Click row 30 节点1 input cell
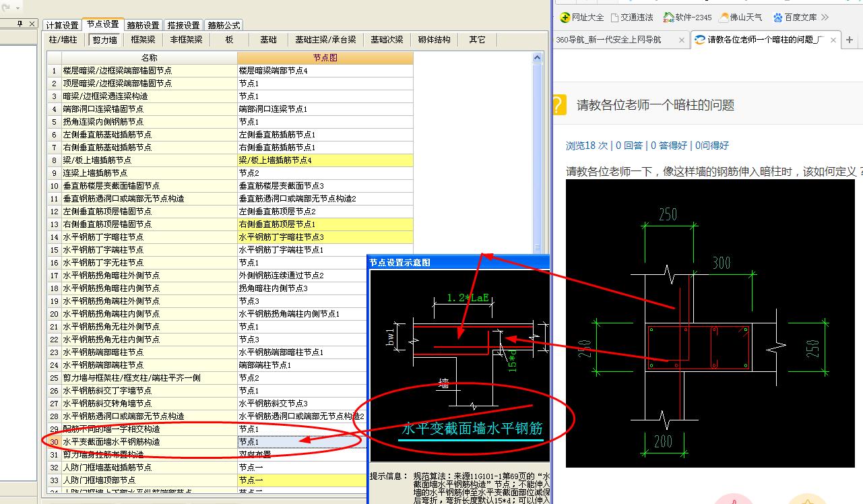This screenshot has width=863, height=504. [302, 442]
